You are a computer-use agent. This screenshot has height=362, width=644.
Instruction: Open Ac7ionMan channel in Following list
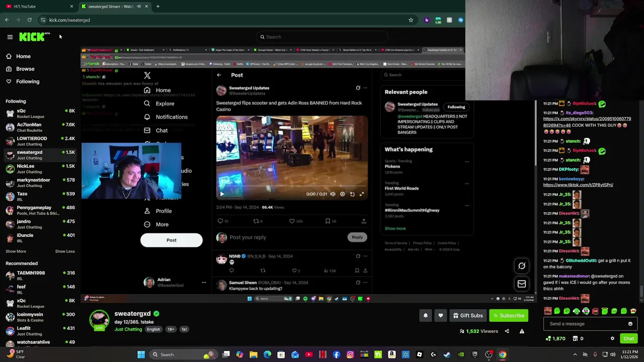pyautogui.click(x=39, y=127)
